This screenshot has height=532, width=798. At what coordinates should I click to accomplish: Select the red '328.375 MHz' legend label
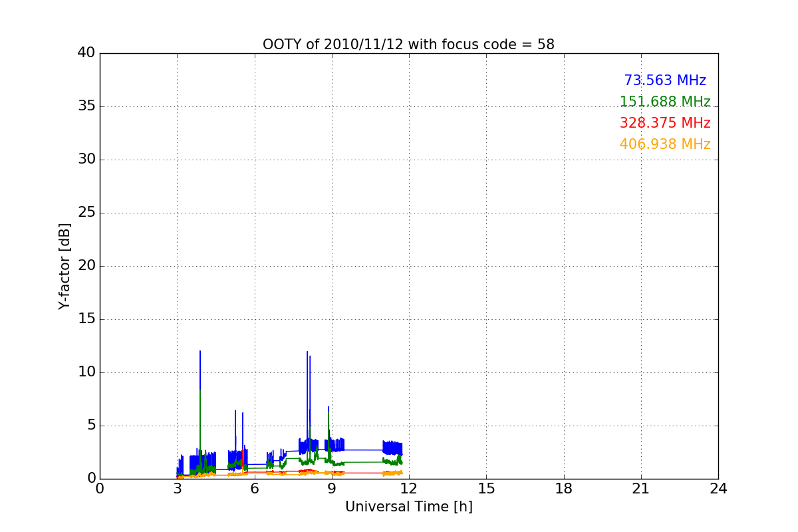coord(665,123)
